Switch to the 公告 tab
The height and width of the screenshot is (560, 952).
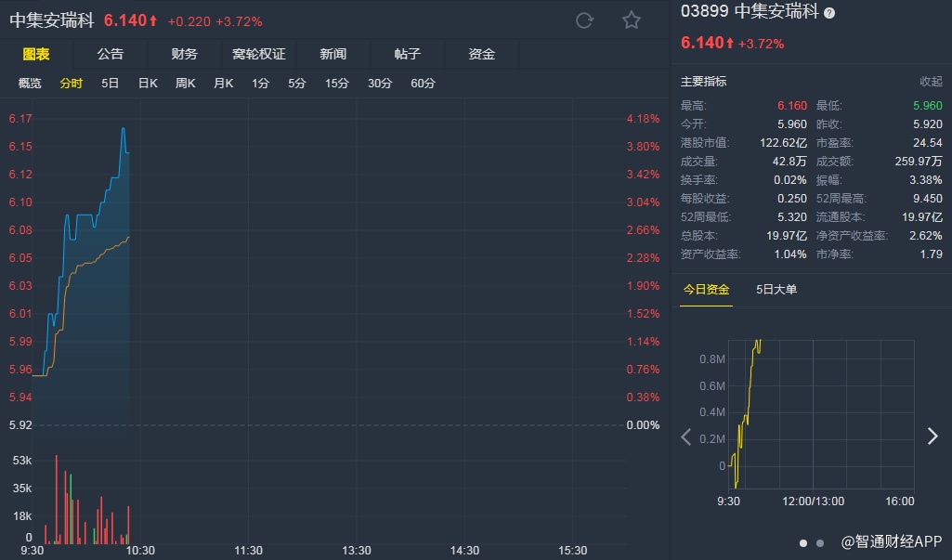point(110,54)
